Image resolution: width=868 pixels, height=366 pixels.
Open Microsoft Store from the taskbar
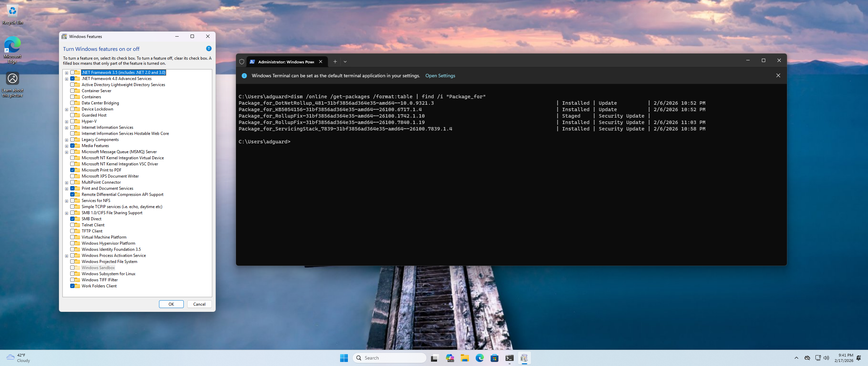coord(494,358)
